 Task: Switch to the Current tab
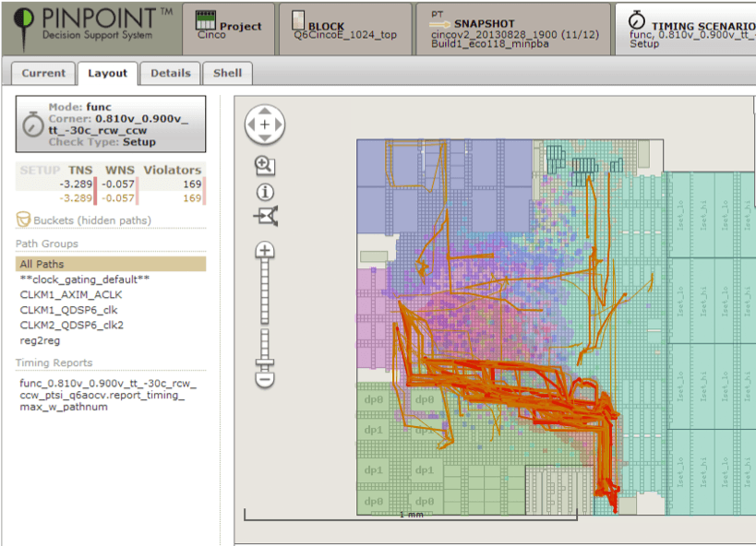click(43, 73)
